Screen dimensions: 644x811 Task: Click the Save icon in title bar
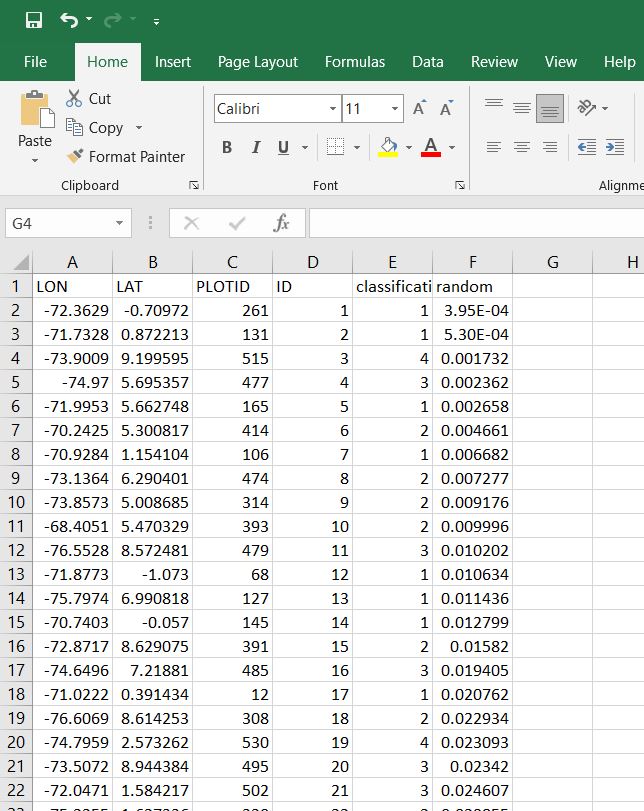34,20
